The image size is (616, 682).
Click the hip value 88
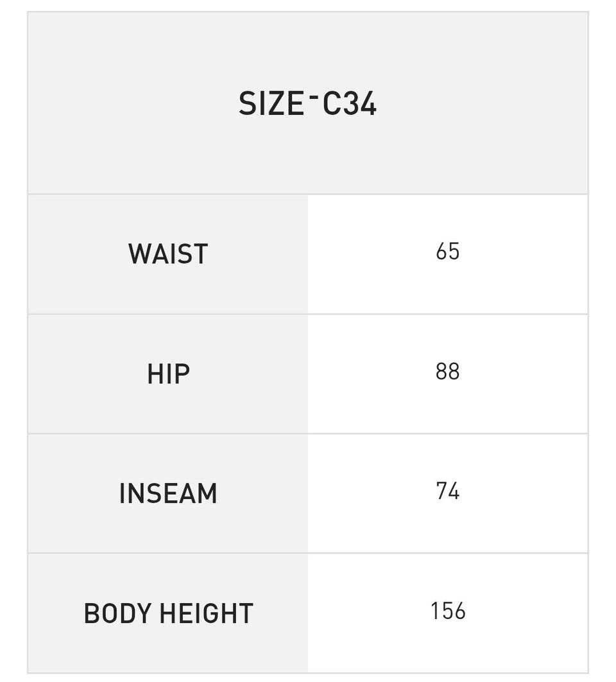(x=447, y=371)
